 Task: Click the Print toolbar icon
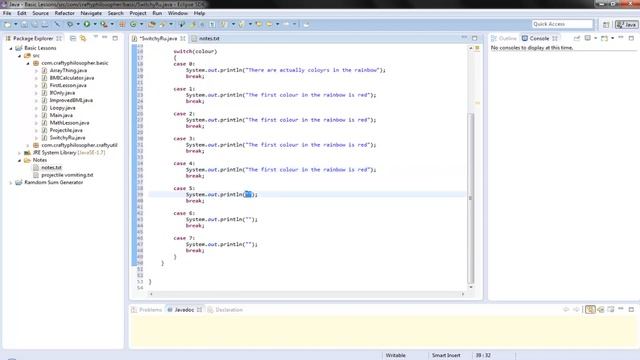[44, 24]
